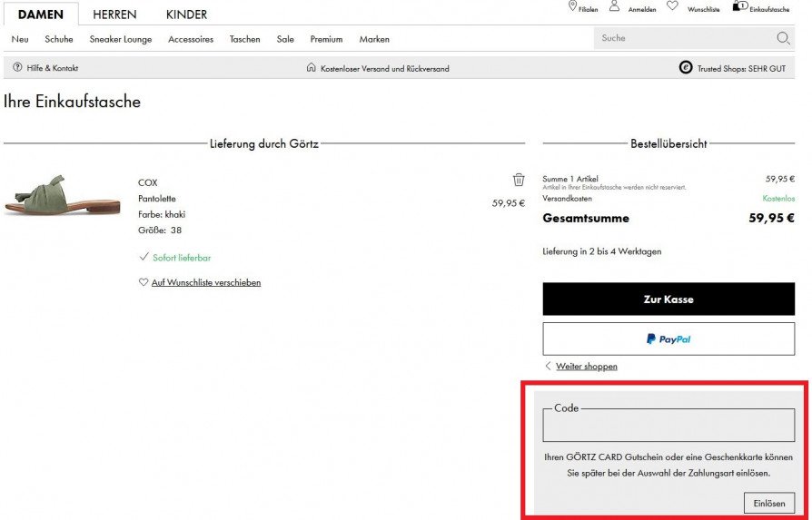Image resolution: width=812 pixels, height=520 pixels.
Task: Click the Kostenlos shipping cost text
Action: [778, 198]
